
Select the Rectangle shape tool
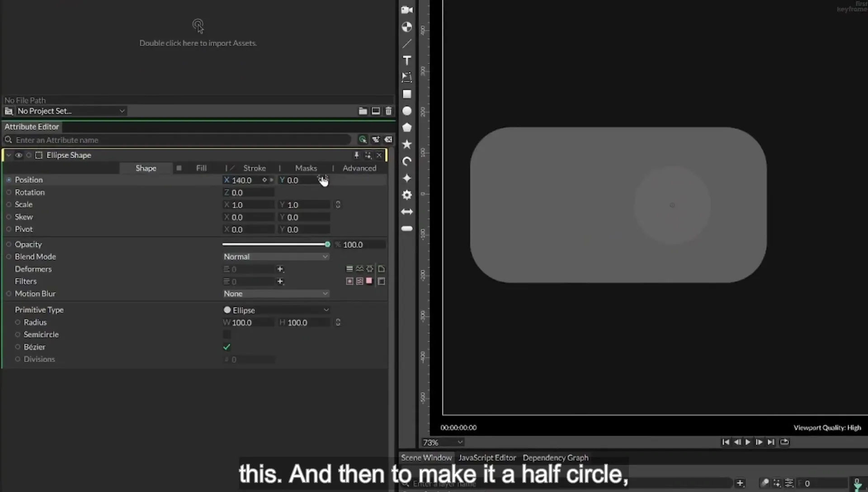407,94
